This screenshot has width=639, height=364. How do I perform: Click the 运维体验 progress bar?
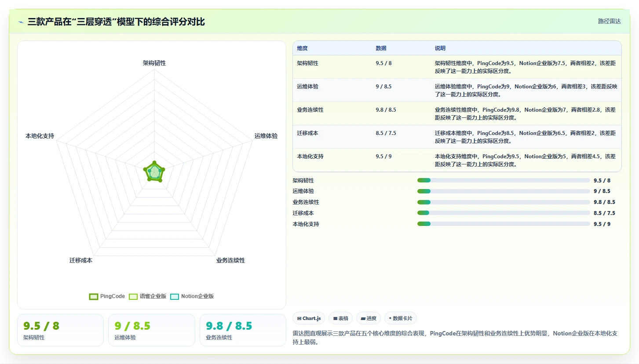(x=504, y=191)
